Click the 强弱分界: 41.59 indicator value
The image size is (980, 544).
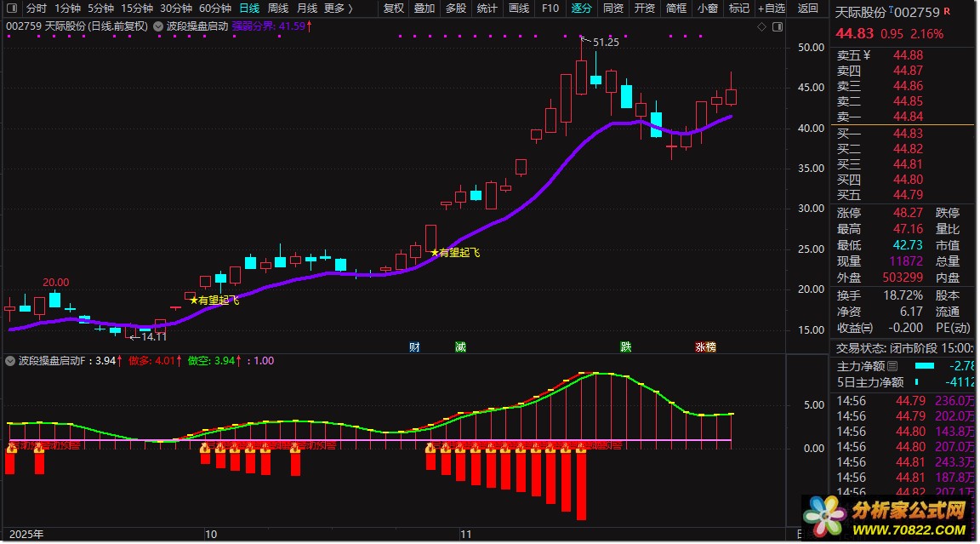(272, 26)
